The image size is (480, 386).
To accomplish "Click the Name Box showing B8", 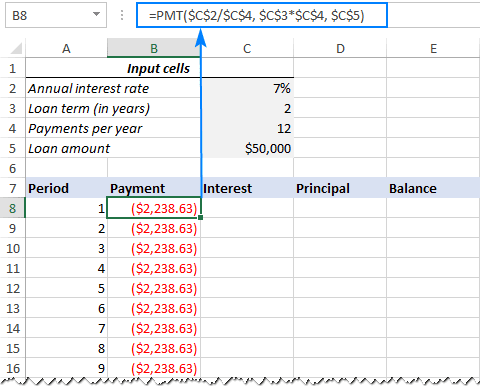I will 56,15.
